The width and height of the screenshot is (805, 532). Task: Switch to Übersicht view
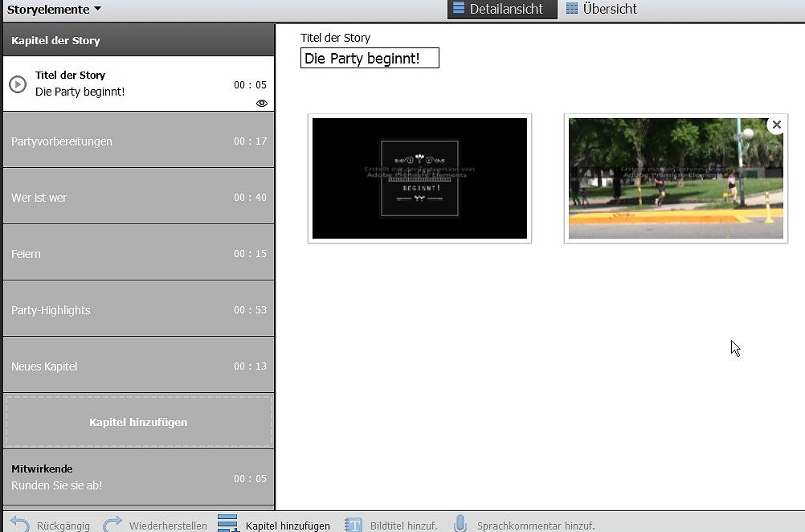(x=601, y=10)
